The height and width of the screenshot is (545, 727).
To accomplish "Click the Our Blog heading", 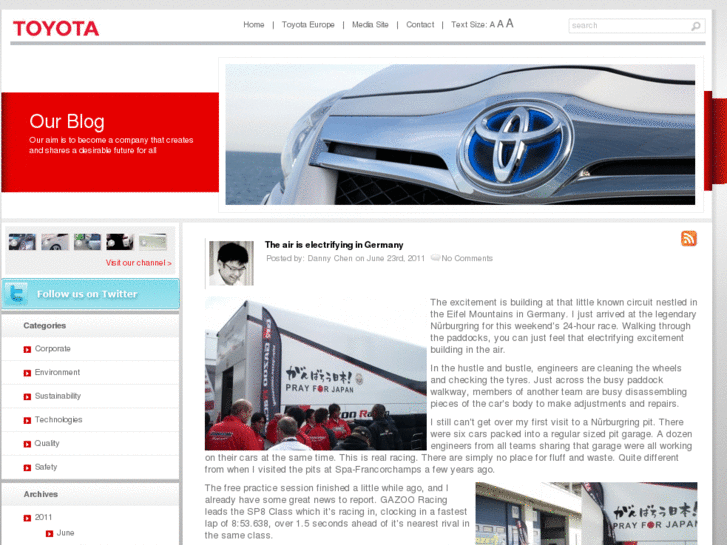I will [x=67, y=122].
